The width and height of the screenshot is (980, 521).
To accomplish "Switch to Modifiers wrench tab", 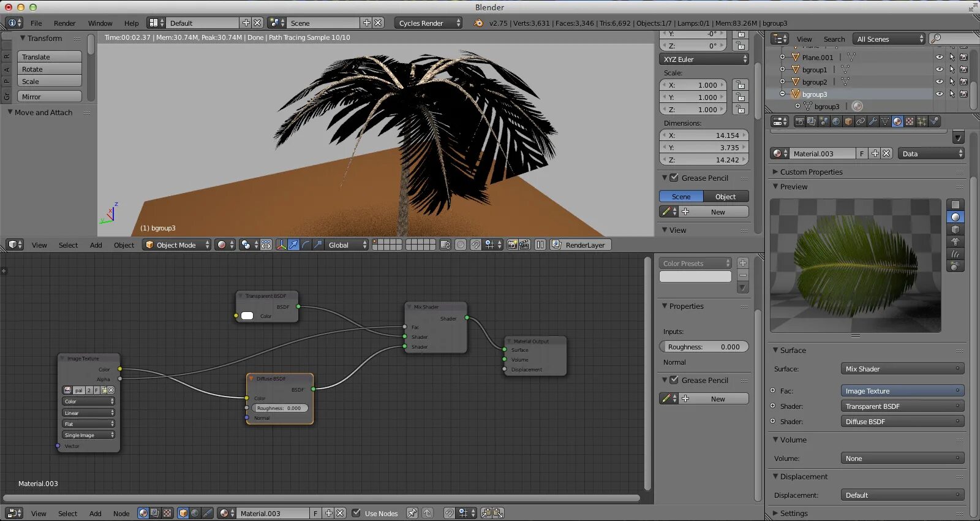I will coord(873,121).
